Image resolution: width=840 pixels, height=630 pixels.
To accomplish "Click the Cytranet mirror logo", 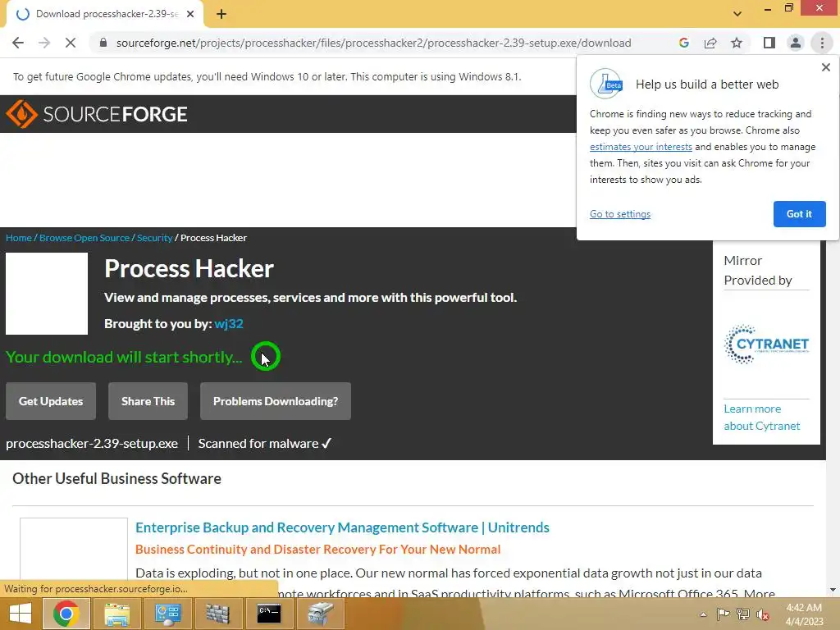I will pos(766,345).
